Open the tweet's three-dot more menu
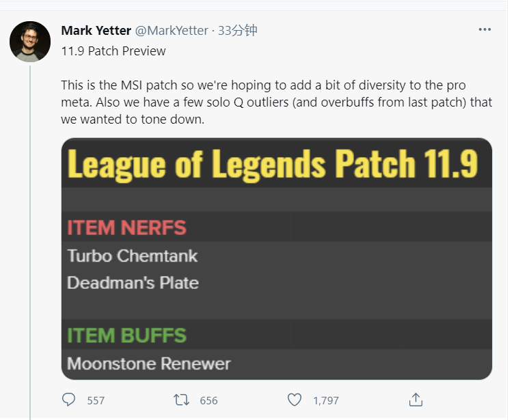The image size is (516, 420). (x=485, y=29)
